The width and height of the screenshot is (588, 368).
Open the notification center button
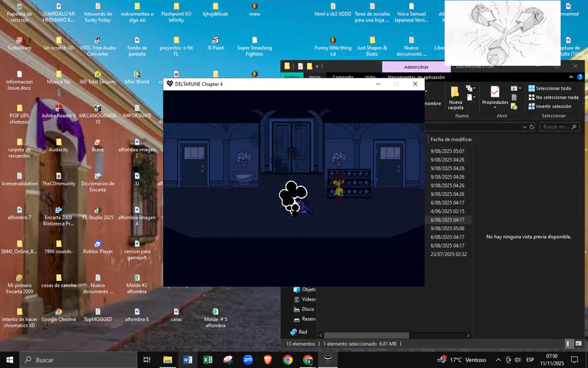574,360
